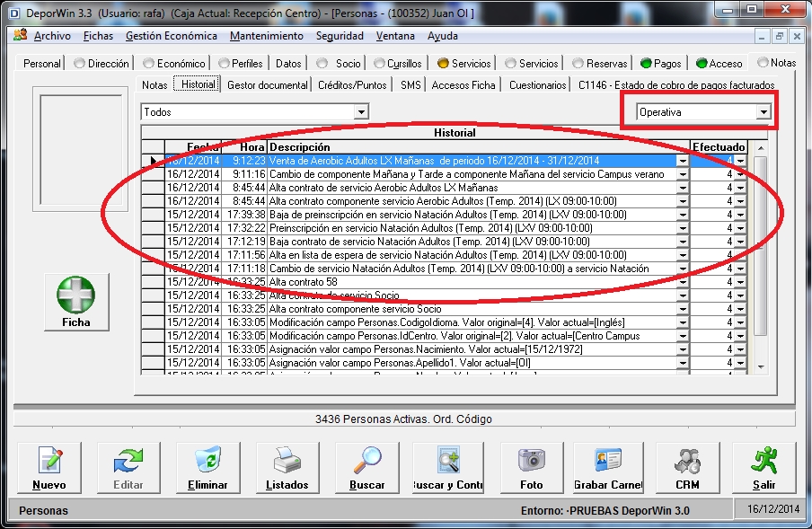This screenshot has height=529, width=812.
Task: Click the people icon beside Archivo menu
Action: pyautogui.click(x=20, y=35)
